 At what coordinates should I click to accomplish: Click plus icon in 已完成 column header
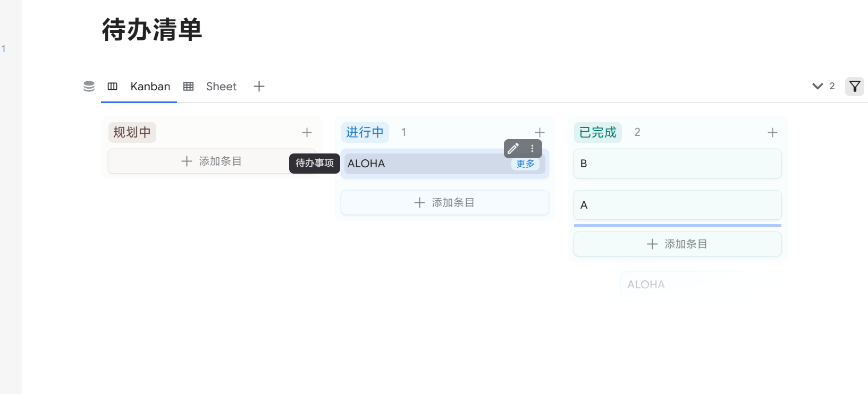click(772, 133)
